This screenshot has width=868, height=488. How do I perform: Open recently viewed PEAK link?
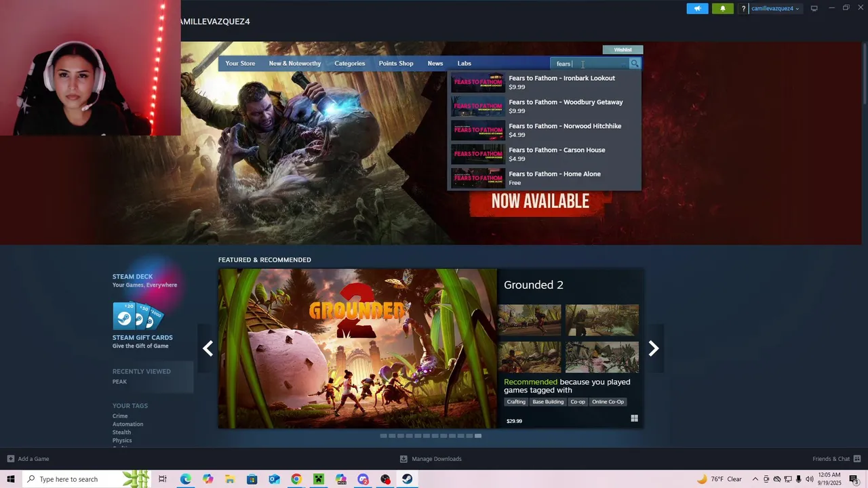tap(119, 382)
